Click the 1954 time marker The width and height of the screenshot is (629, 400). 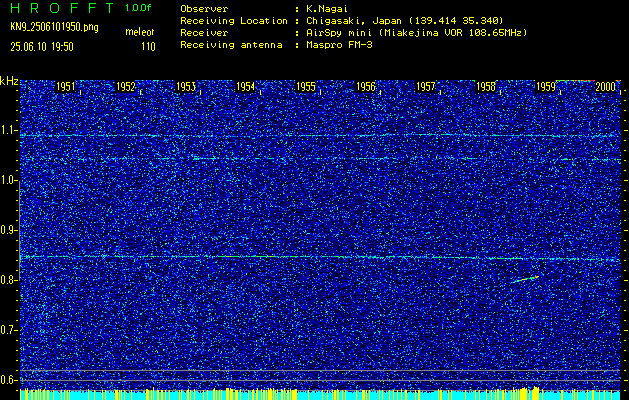click(x=246, y=87)
